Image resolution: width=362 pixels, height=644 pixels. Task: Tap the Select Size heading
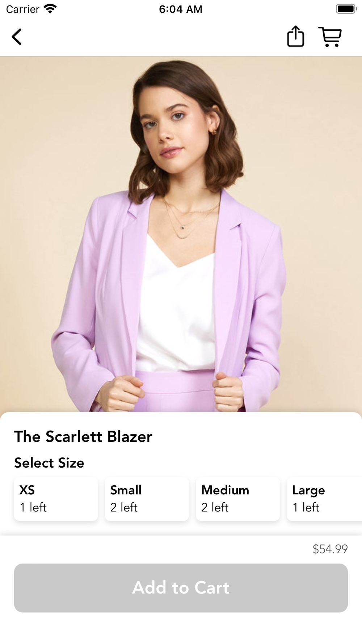click(49, 463)
